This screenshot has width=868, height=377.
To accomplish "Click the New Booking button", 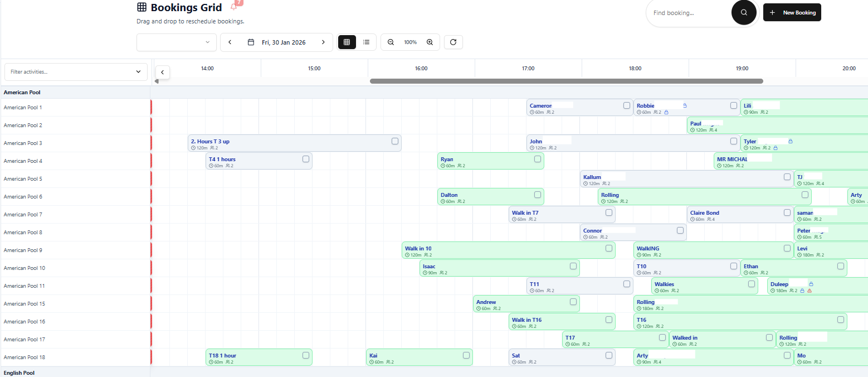I will click(792, 12).
